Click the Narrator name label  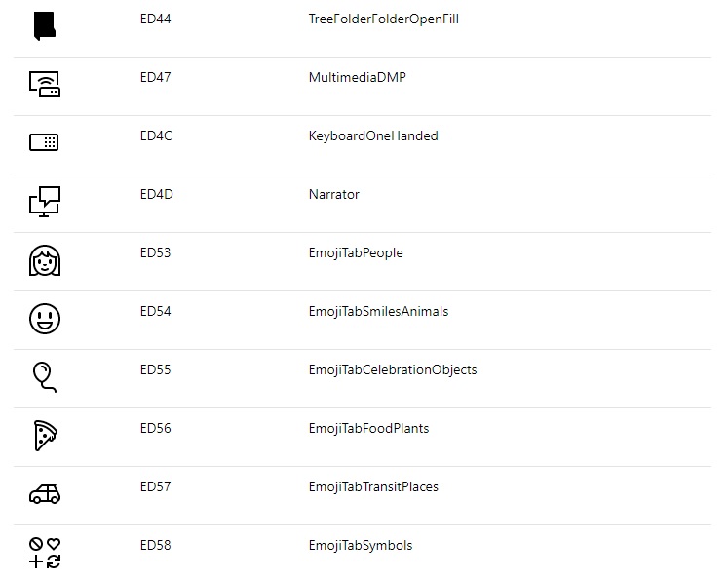coord(334,195)
